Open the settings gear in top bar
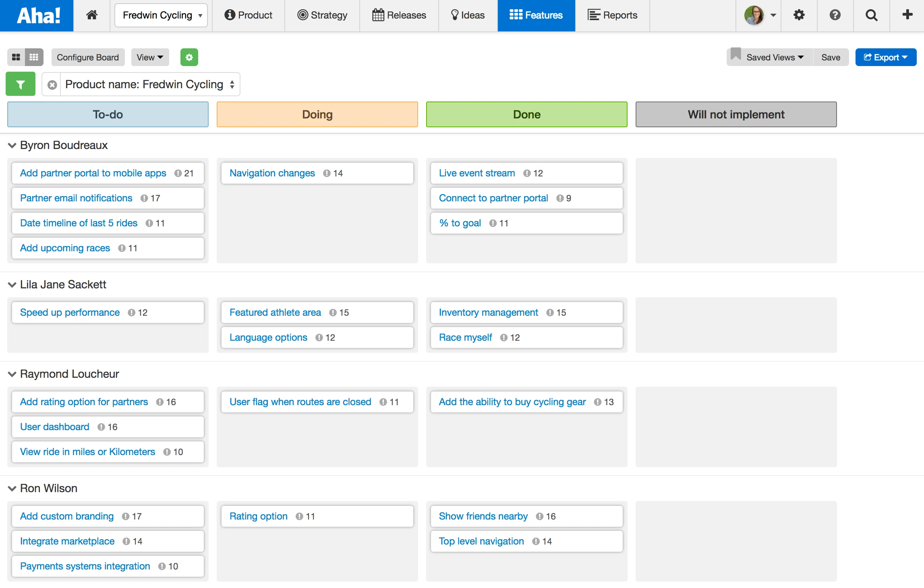Viewport: 924px width, 588px height. pos(799,15)
